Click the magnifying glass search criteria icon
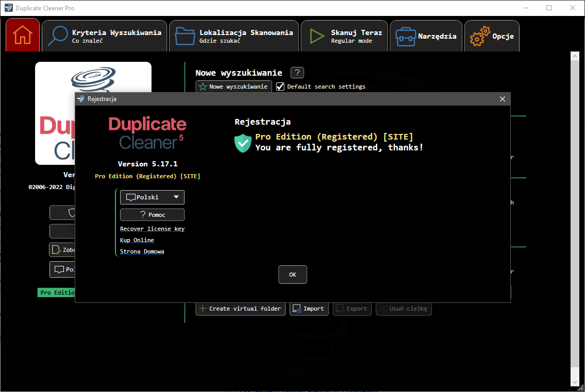Image resolution: width=585 pixels, height=392 pixels. click(58, 36)
